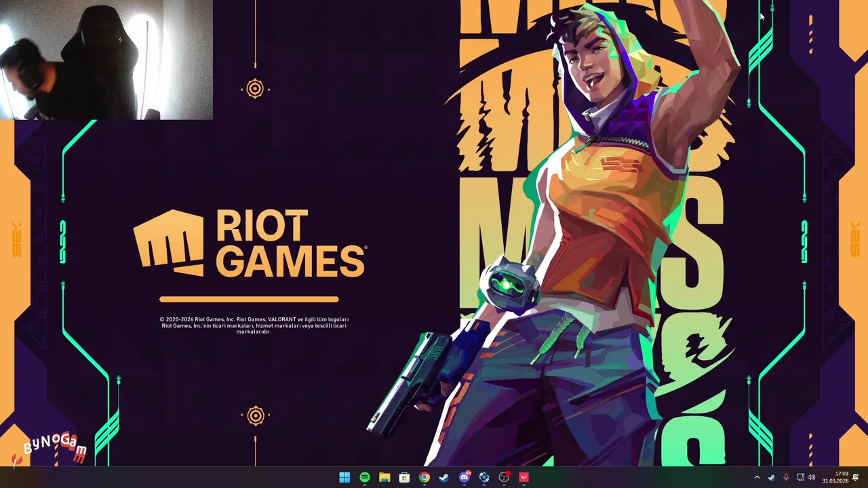Open the clock showing 17:03
The image size is (868, 488).
pos(835,477)
